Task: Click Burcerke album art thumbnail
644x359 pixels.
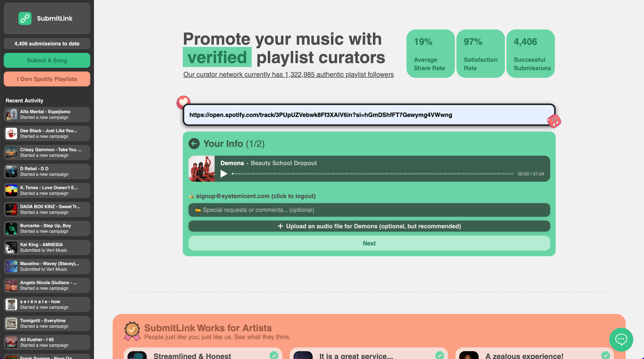Action: pos(11,228)
